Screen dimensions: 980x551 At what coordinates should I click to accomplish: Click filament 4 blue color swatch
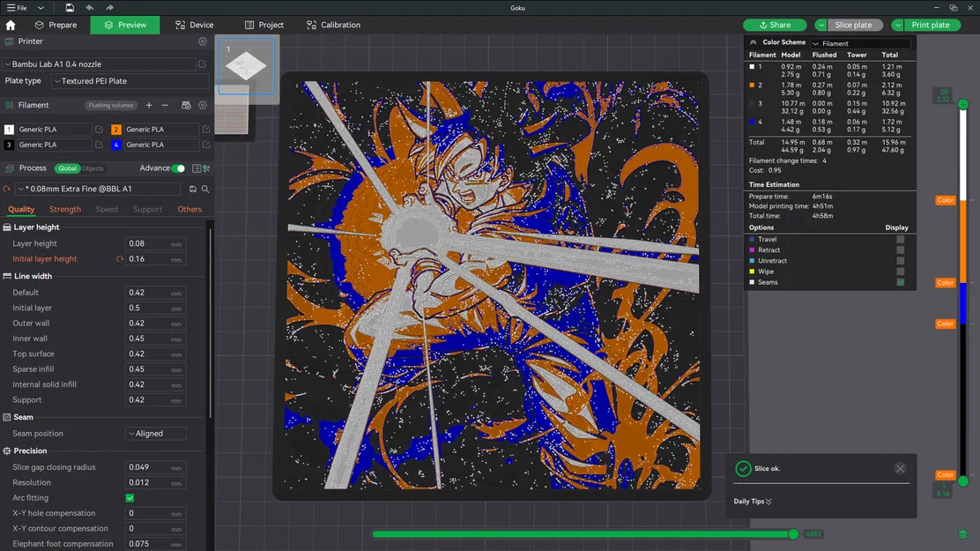(116, 145)
